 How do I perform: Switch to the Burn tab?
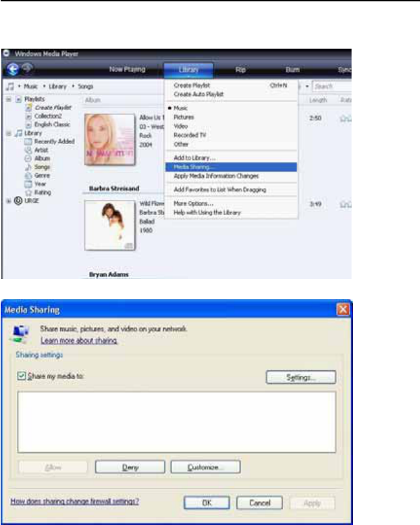292,70
